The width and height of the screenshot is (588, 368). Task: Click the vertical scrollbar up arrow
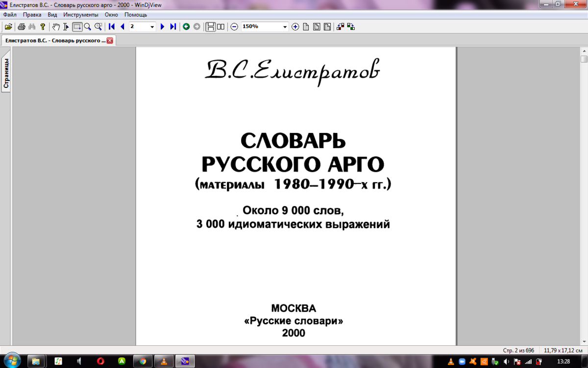(x=584, y=51)
